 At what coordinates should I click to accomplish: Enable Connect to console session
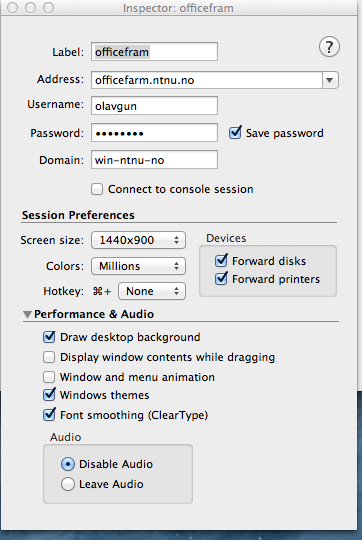pyautogui.click(x=97, y=189)
